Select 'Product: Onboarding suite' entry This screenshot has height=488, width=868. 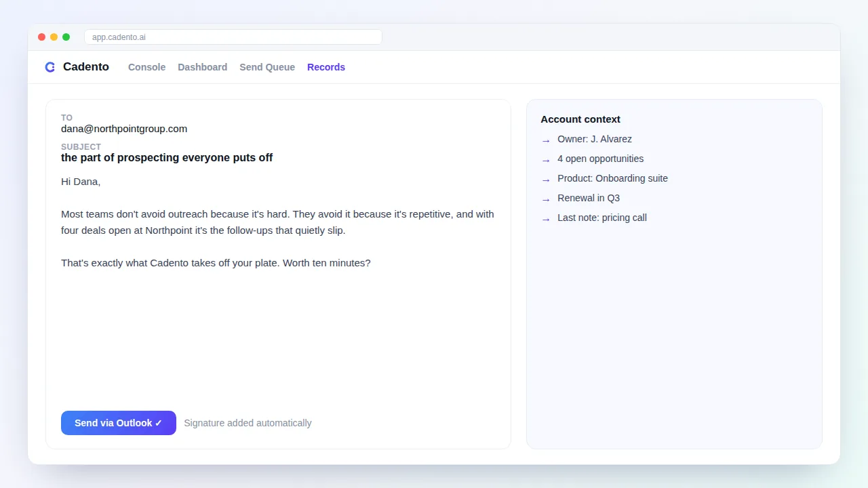tap(612, 178)
